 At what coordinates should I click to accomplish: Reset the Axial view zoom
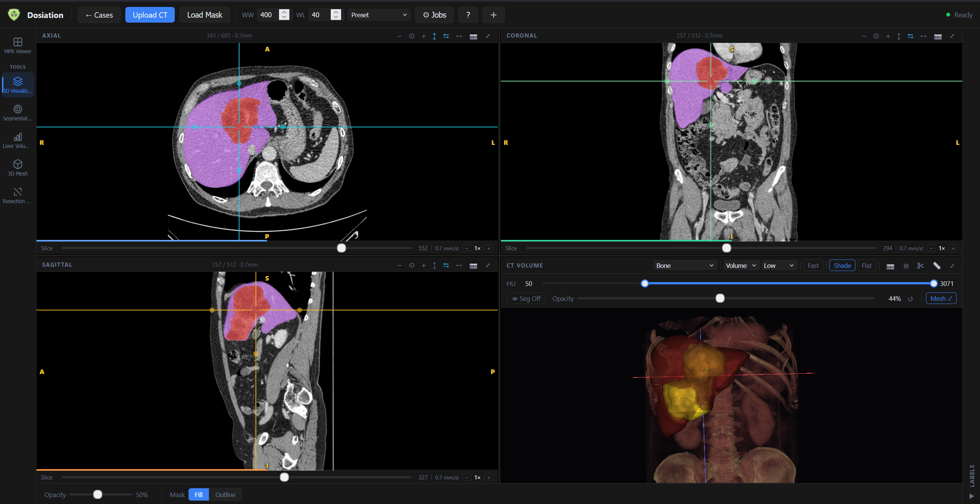tap(412, 36)
